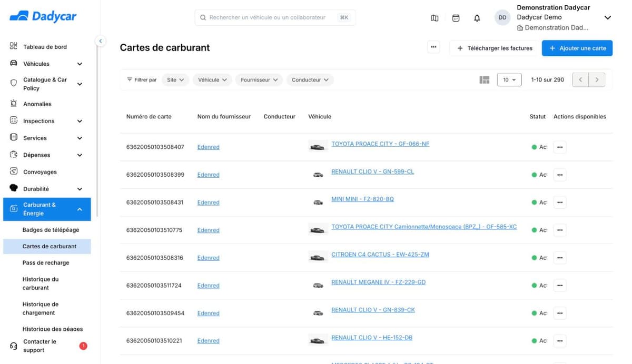Click the Dadycar logo

[x=43, y=16]
